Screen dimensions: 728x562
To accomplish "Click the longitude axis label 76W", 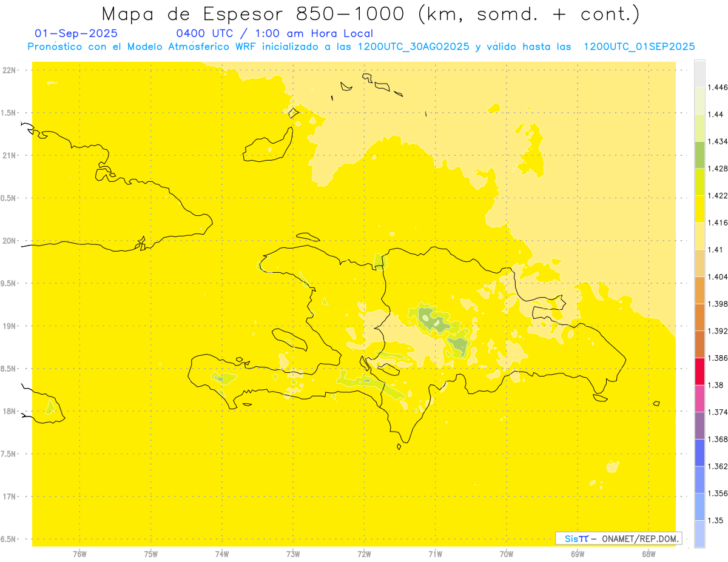I will point(79,555).
